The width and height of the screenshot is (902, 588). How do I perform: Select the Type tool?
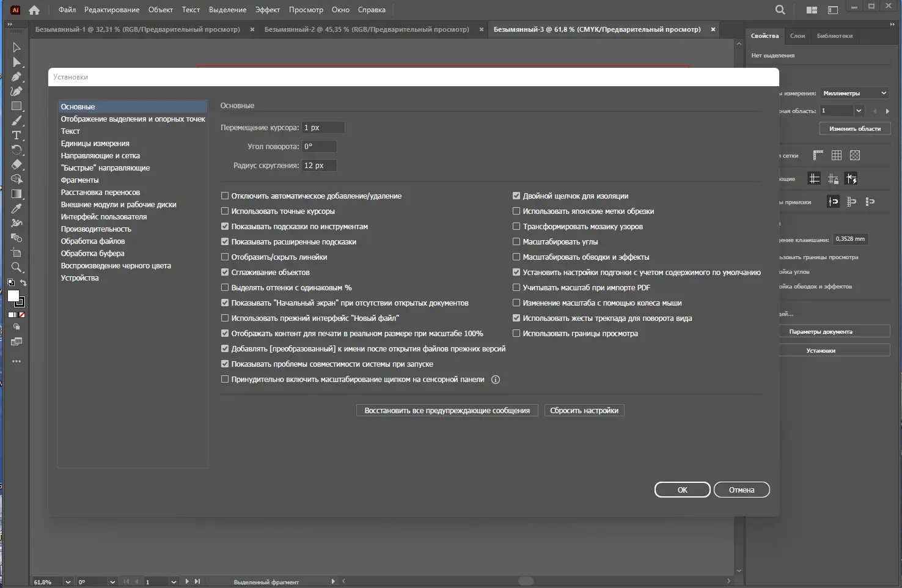pos(16,136)
